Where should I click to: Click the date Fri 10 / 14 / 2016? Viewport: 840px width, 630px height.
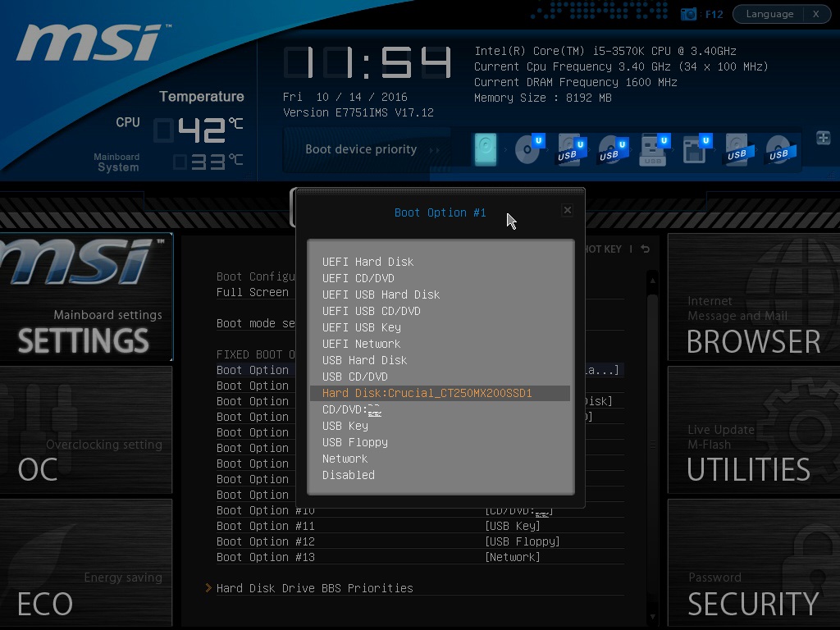tap(345, 97)
